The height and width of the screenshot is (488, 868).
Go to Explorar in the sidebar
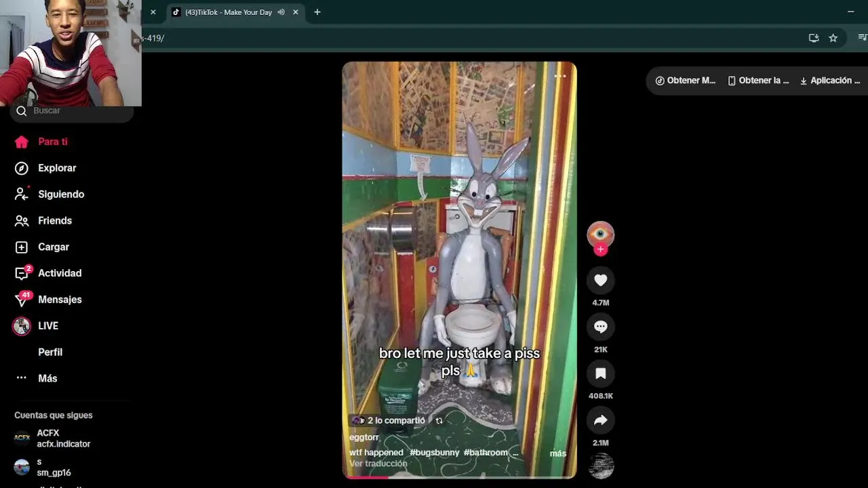(x=46, y=168)
